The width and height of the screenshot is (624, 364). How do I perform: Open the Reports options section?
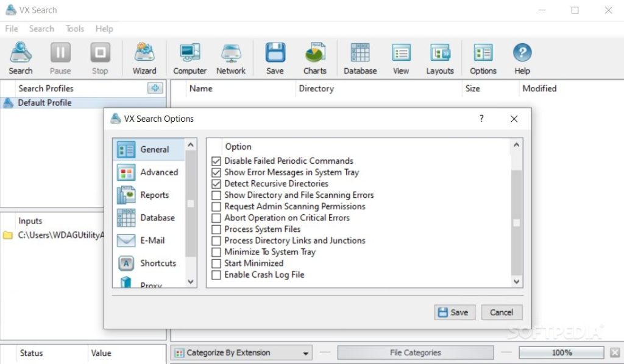click(x=154, y=195)
